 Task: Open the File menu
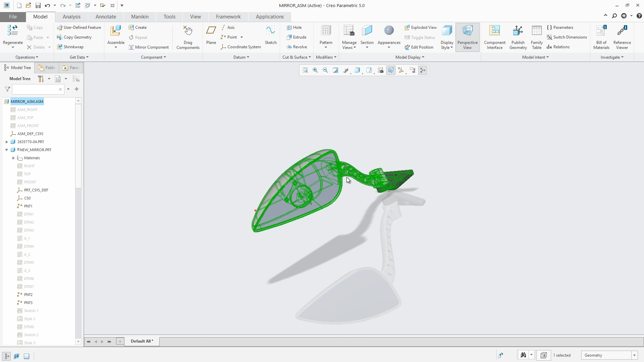pyautogui.click(x=13, y=17)
